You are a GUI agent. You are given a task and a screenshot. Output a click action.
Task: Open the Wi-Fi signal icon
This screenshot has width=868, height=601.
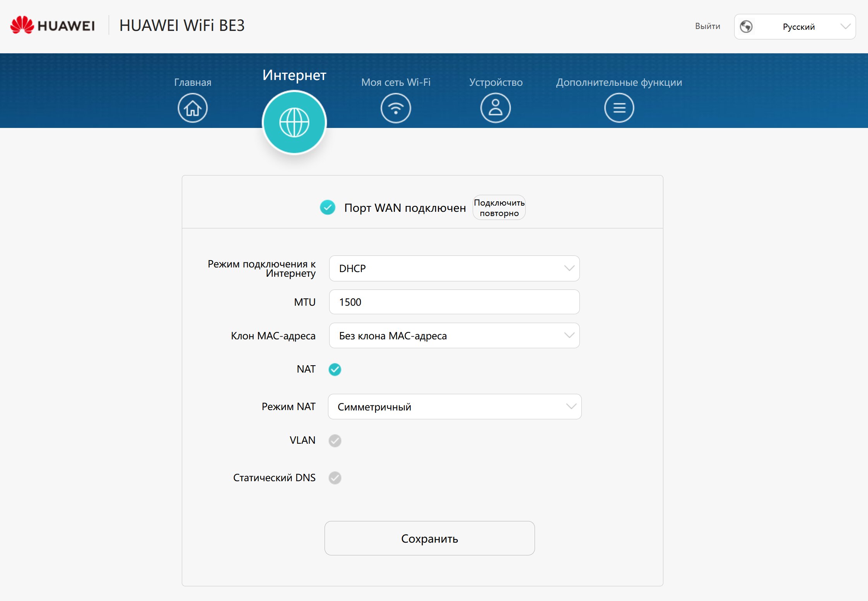tap(396, 108)
